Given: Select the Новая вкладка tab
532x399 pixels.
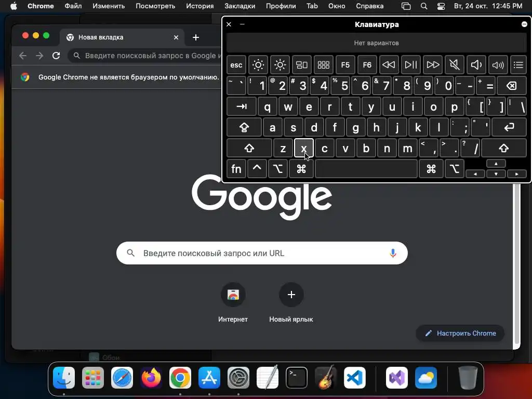Looking at the screenshot, I should pyautogui.click(x=122, y=37).
